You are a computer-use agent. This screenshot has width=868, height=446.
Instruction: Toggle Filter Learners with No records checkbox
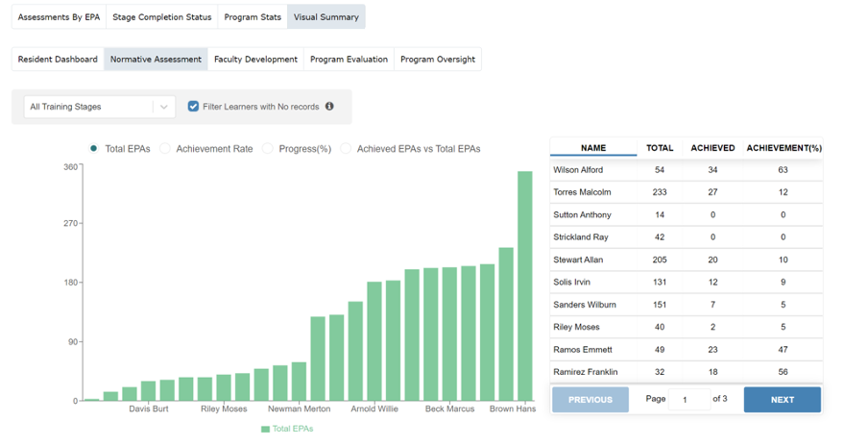click(x=193, y=107)
